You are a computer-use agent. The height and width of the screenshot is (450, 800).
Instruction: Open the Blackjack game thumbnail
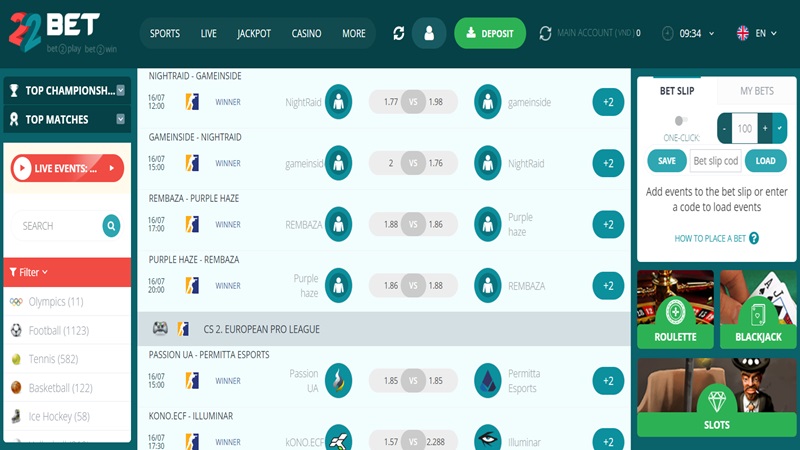[758, 309]
